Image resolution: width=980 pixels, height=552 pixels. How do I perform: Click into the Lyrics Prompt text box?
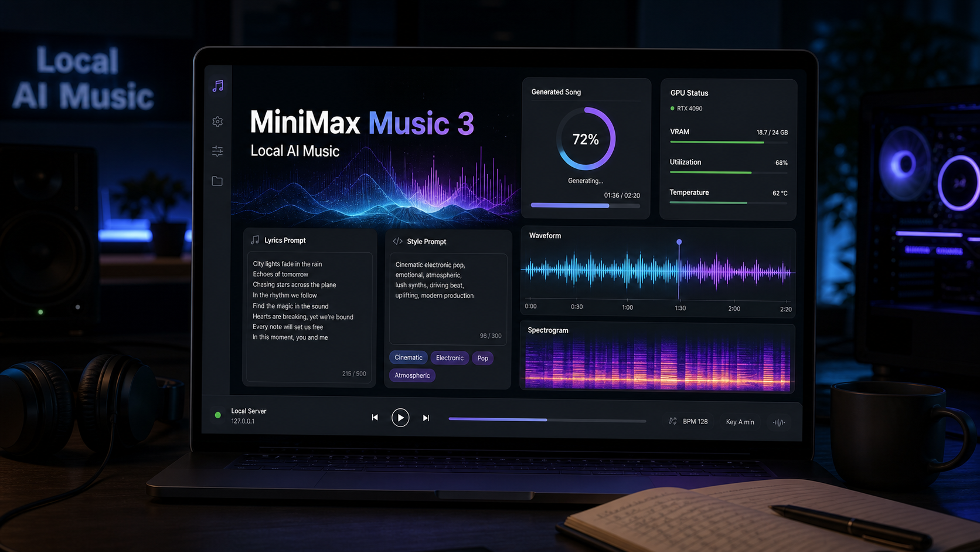coord(309,317)
